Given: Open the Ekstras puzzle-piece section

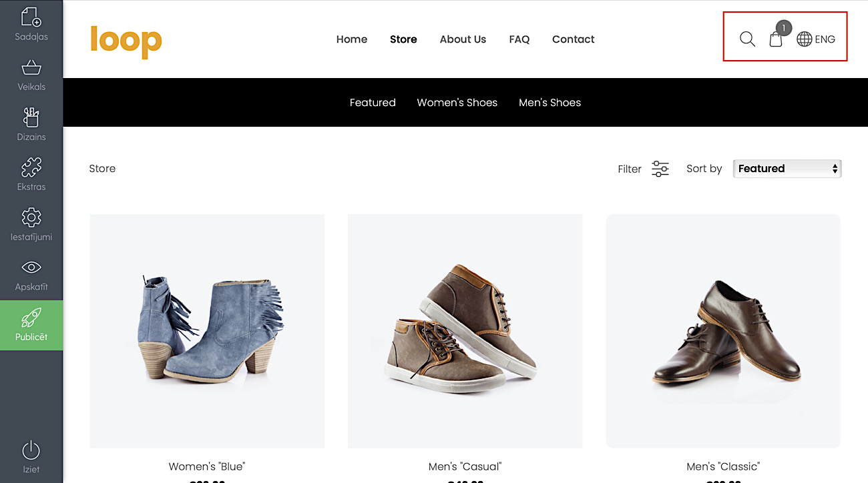Looking at the screenshot, I should pos(31,175).
